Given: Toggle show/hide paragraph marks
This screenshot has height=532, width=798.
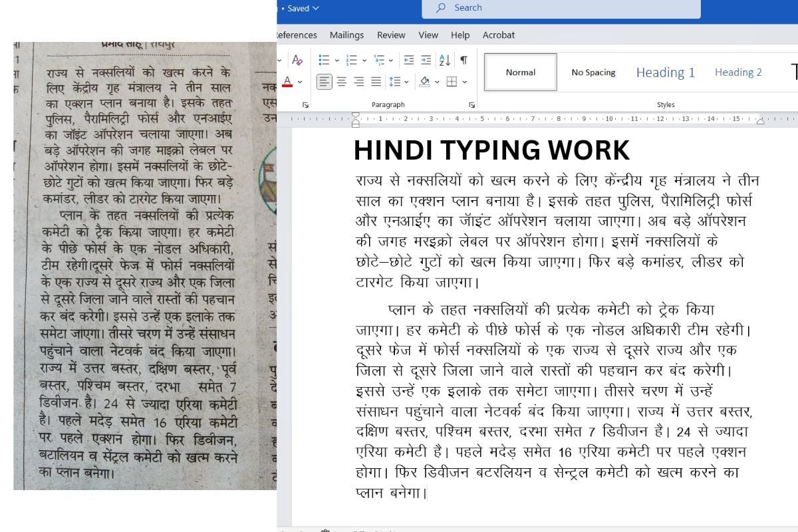Looking at the screenshot, I should pos(464,60).
